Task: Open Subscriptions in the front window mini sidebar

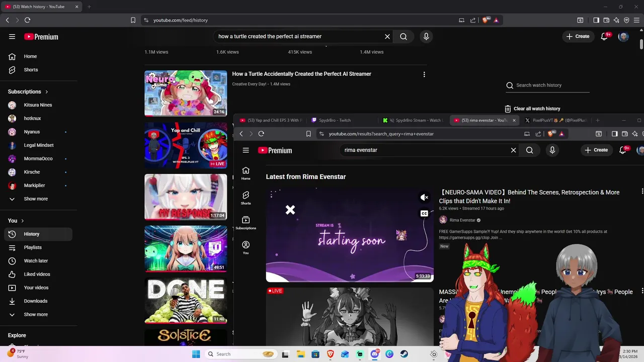Action: (246, 223)
